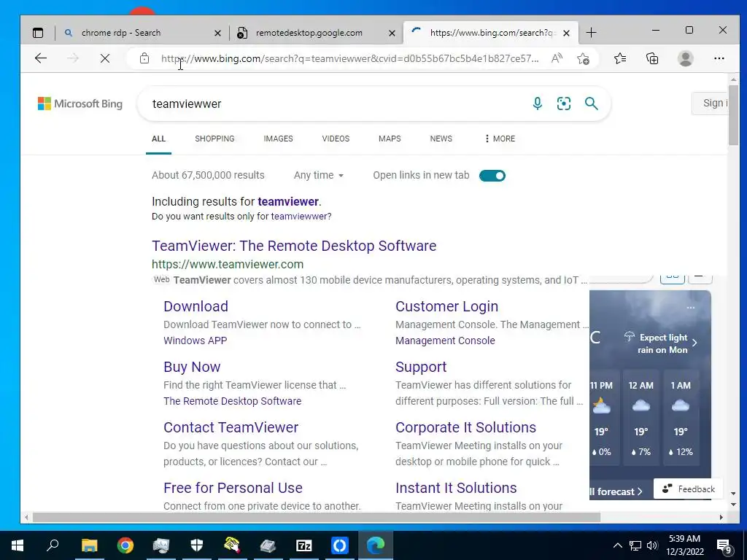View site information lock icon
747x560 pixels.
click(144, 58)
